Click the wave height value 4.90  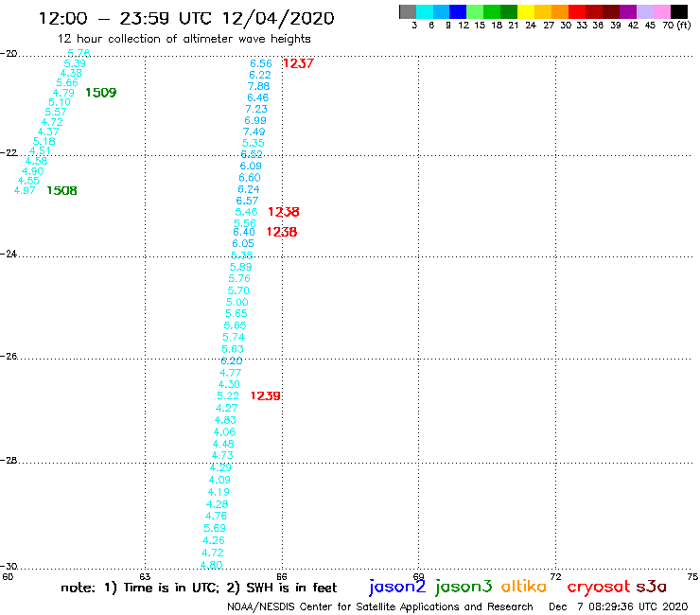coord(33,171)
